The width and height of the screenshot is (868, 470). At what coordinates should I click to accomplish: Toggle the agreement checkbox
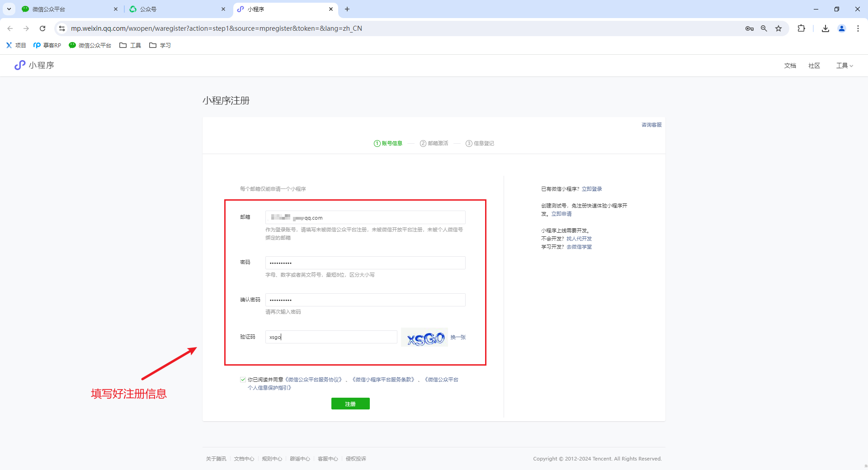tap(243, 380)
